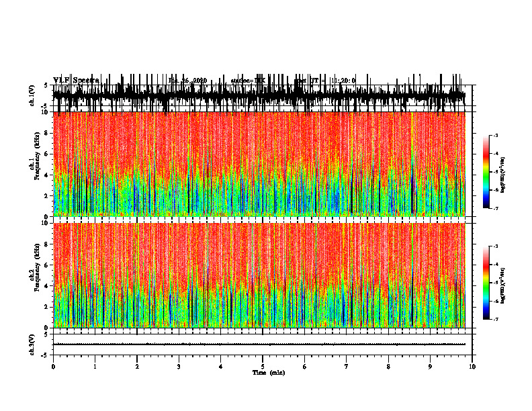Click the time axis tick label 6
532x411 pixels.
[305, 367]
